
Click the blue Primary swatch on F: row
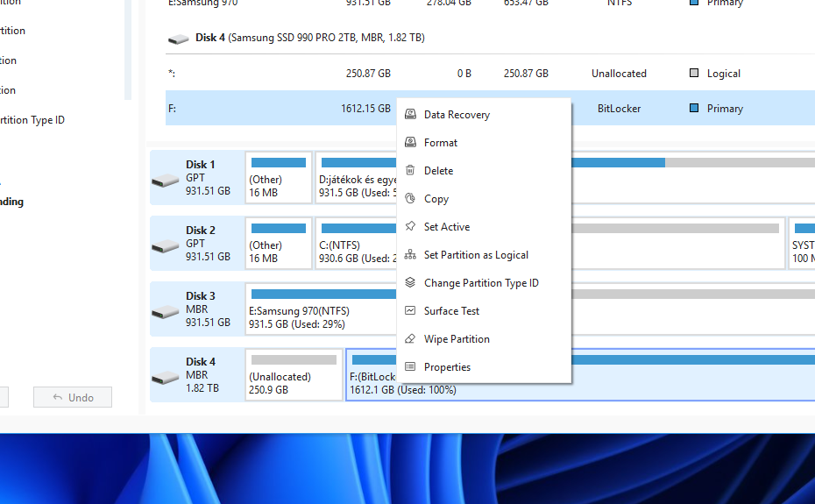click(694, 109)
